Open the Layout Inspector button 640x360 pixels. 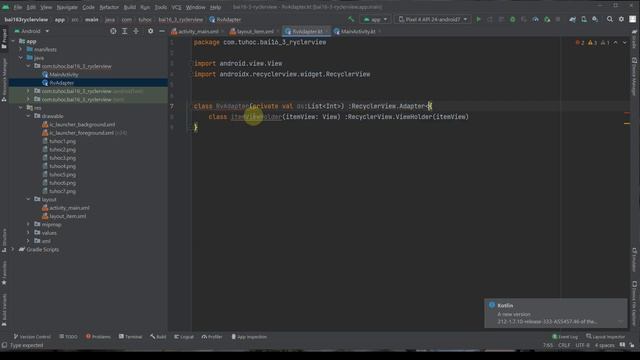click(x=606, y=337)
